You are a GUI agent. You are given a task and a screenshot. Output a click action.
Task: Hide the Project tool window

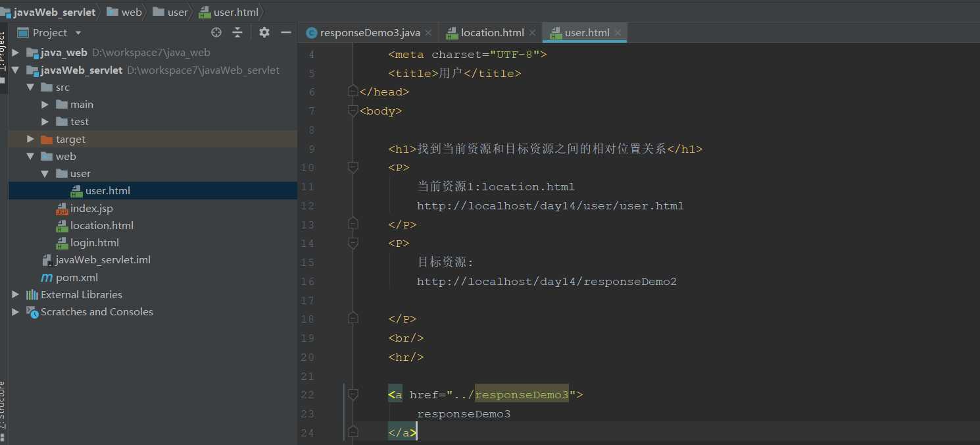click(x=286, y=32)
